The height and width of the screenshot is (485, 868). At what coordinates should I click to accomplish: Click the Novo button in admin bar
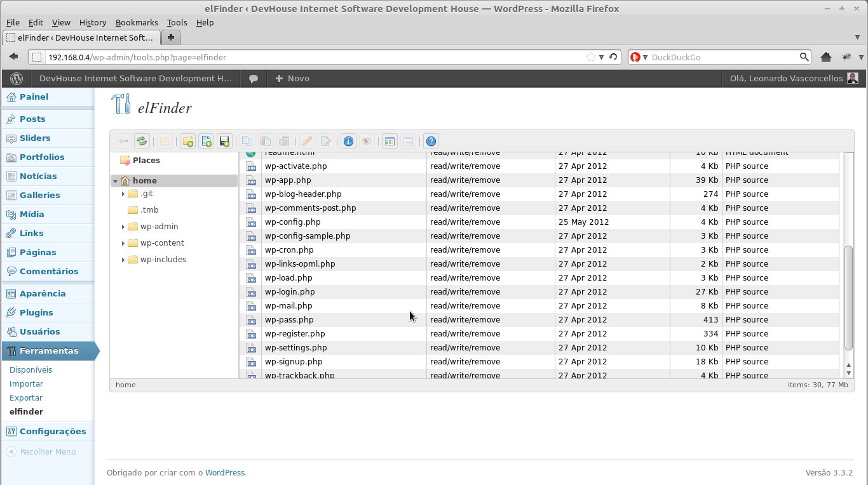pyautogui.click(x=292, y=79)
